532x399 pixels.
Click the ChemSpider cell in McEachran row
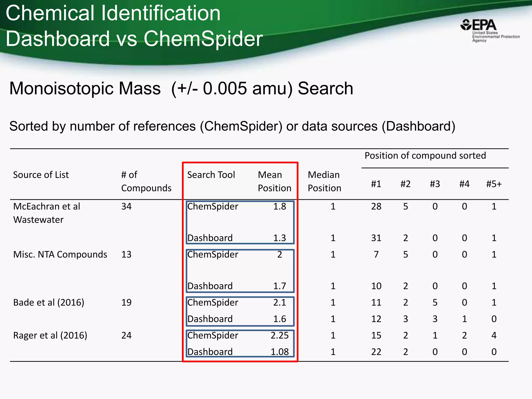212,207
